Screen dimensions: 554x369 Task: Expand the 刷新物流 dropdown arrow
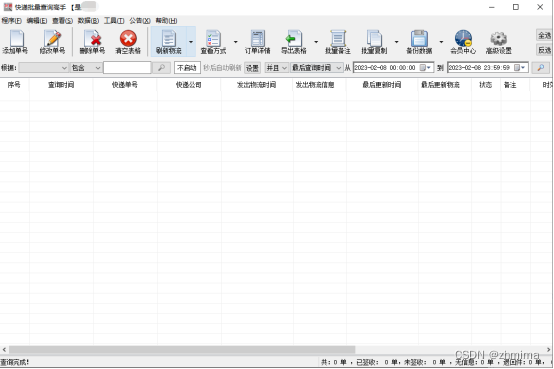click(x=191, y=42)
